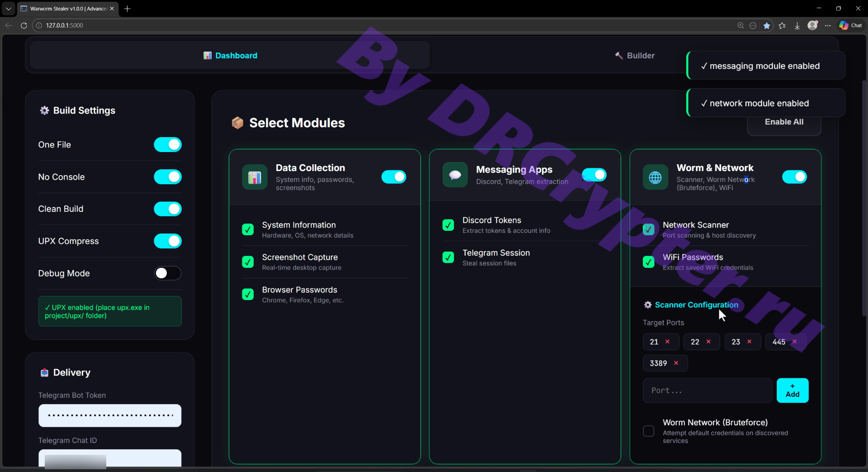Remove port 3389 using its x
This screenshot has height=472, width=868.
pos(676,363)
